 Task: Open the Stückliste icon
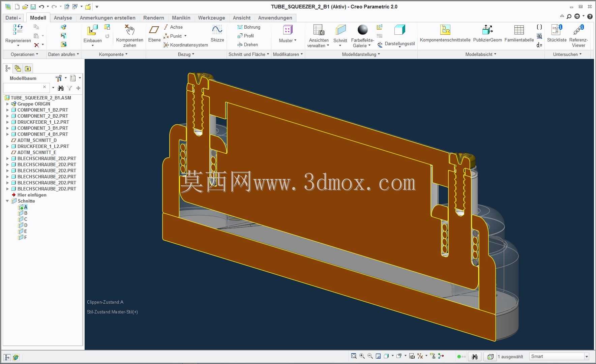click(557, 30)
